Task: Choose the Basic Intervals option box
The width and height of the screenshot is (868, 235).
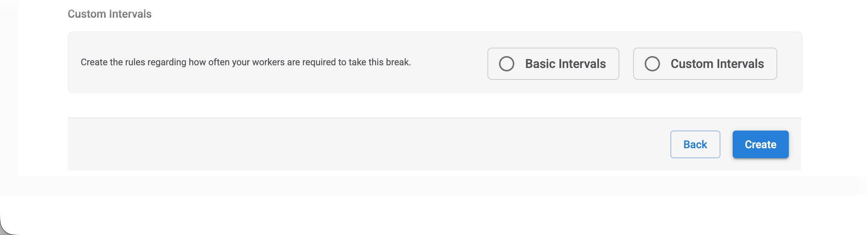Action: 553,64
